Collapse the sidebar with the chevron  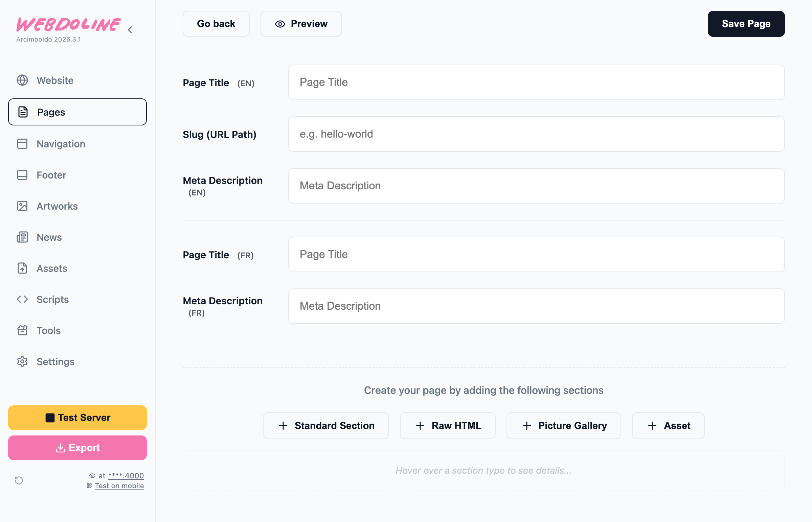(130, 29)
